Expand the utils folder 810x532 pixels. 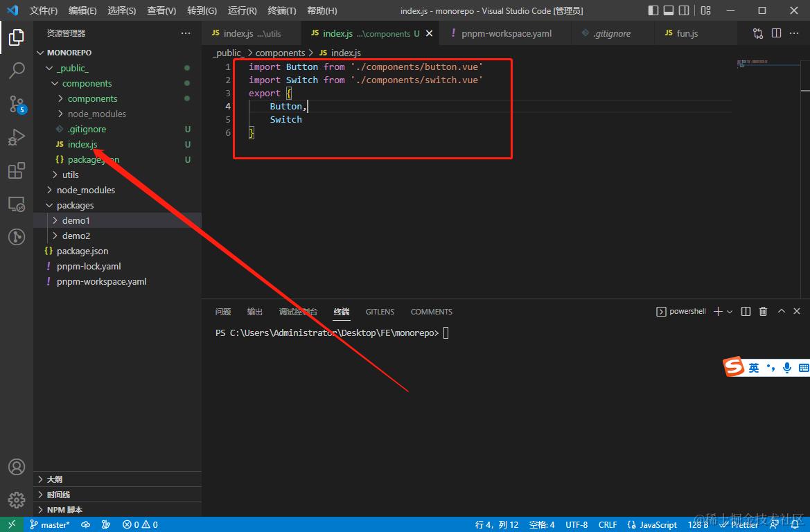click(117, 175)
